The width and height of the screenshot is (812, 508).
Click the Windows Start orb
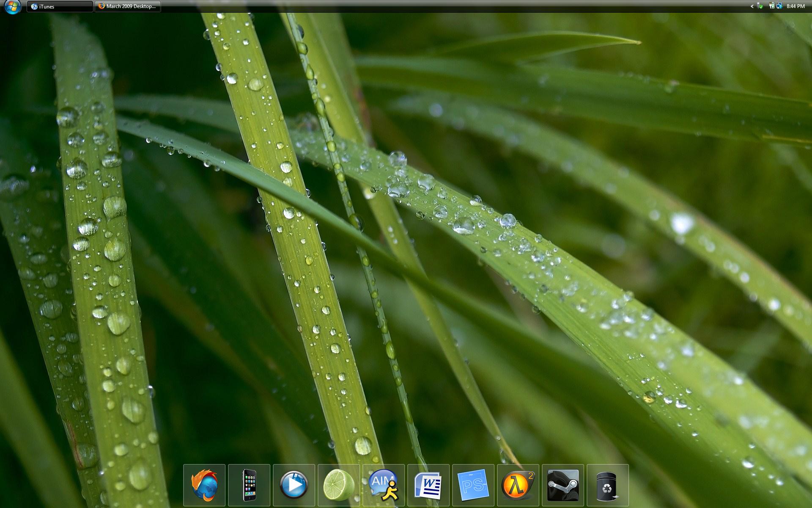13,6
